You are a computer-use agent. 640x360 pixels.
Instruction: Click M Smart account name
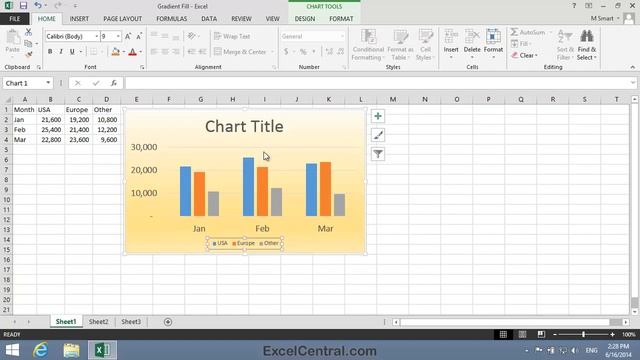[x=602, y=18]
